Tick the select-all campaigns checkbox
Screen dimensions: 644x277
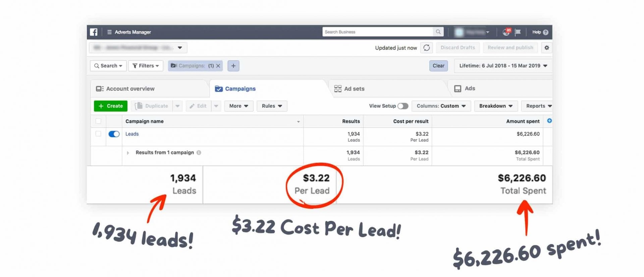(x=98, y=121)
